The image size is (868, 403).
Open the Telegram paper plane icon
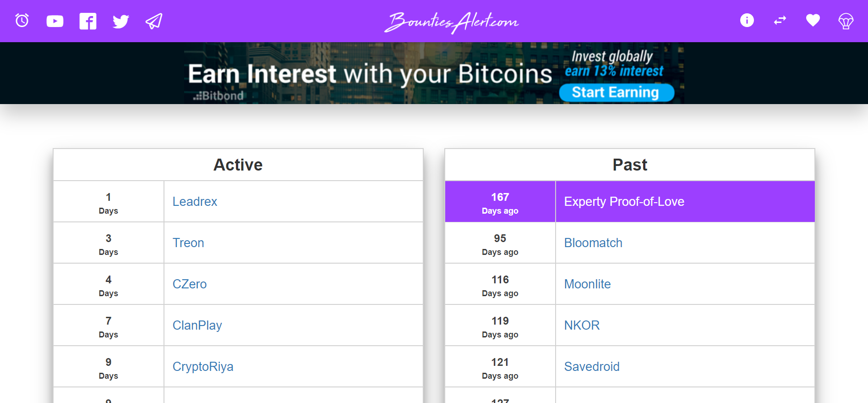point(154,21)
